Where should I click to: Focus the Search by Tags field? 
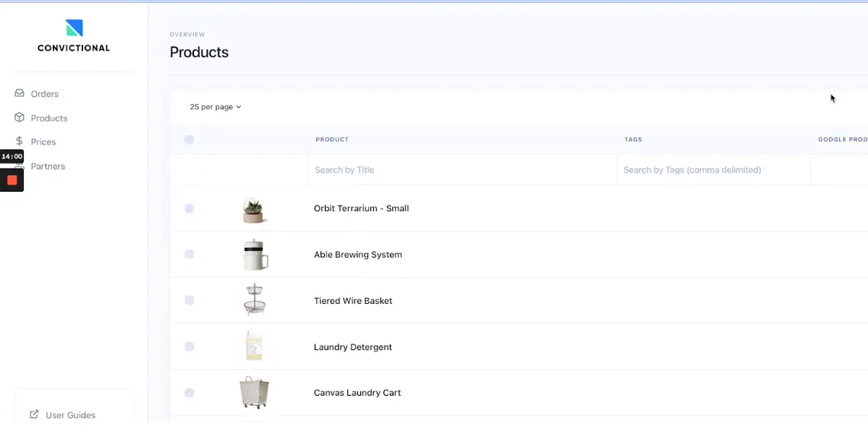coord(713,170)
